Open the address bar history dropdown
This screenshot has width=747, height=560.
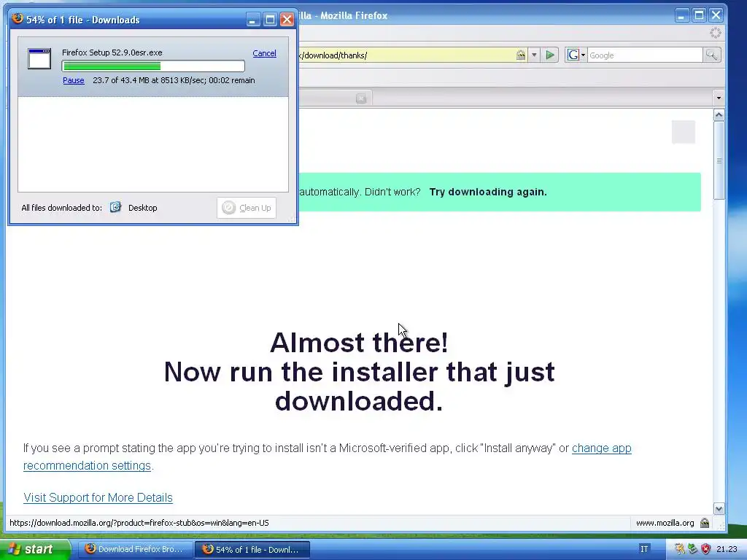tap(534, 55)
